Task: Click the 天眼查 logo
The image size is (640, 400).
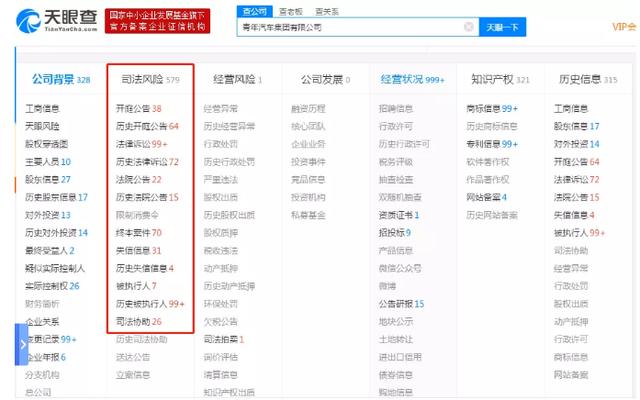Action: 57,20
